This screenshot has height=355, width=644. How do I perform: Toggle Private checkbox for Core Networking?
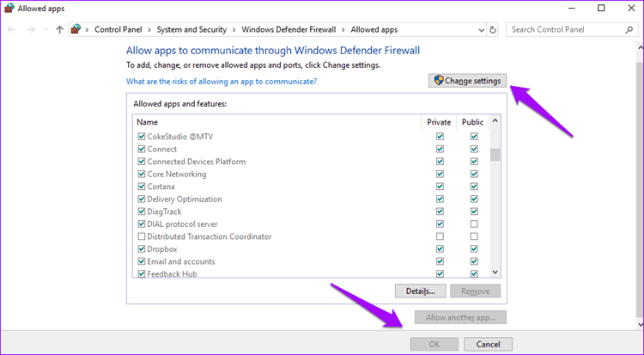(x=440, y=174)
